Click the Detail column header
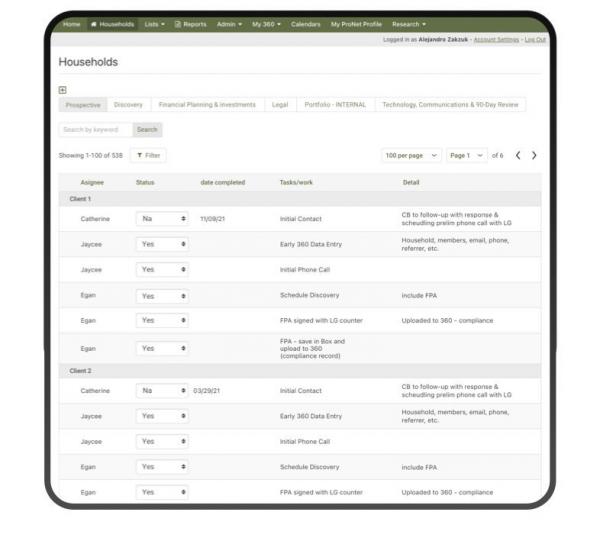The image size is (600, 541). pyautogui.click(x=411, y=183)
